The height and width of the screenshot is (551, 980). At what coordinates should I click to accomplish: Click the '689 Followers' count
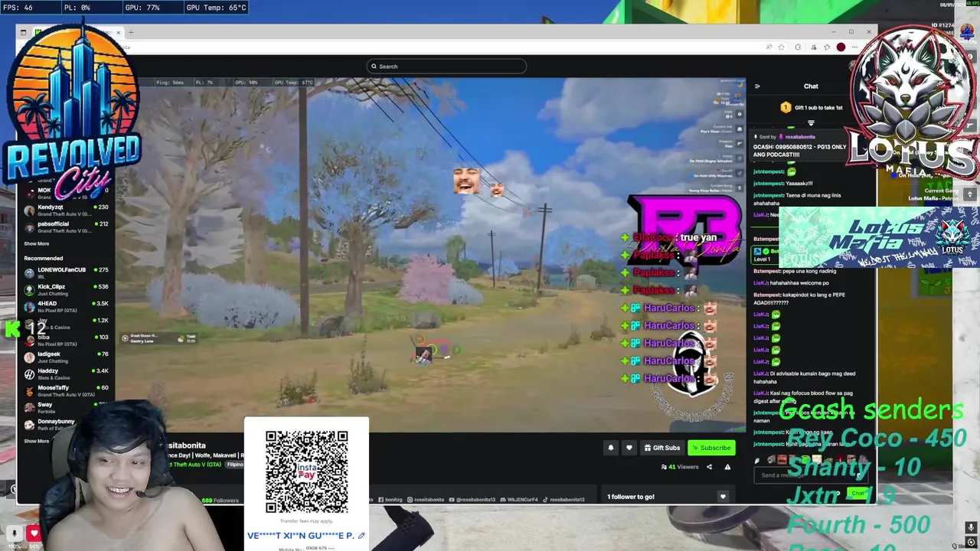[220, 500]
